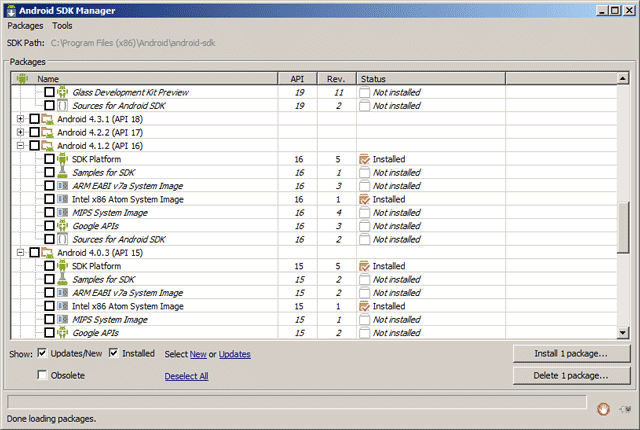Click the Glass Development Kit Preview android icon
This screenshot has width=640, height=430.
(x=62, y=92)
